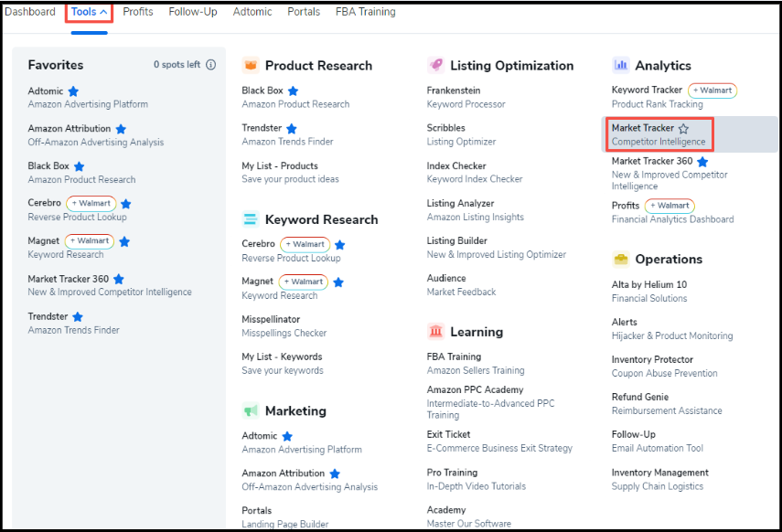Viewport: 782px width, 532px height.
Task: Add Market Tracker to favorites with star
Action: tap(683, 129)
